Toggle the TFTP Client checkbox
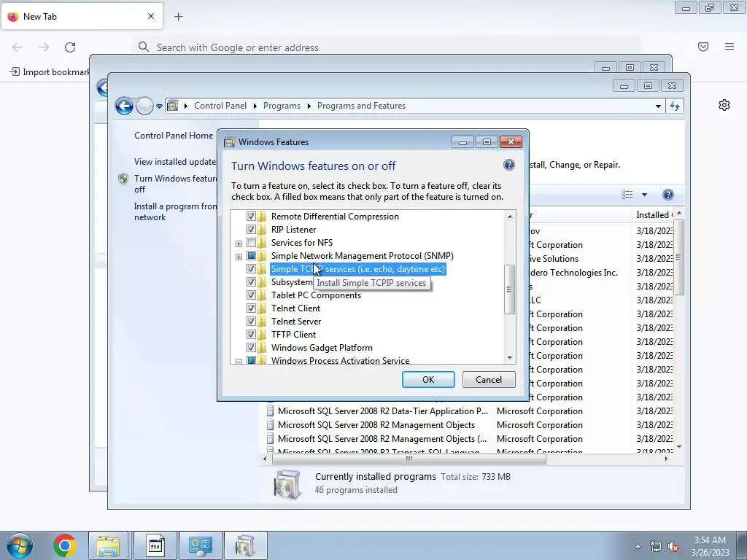The image size is (747, 560). coord(251,334)
